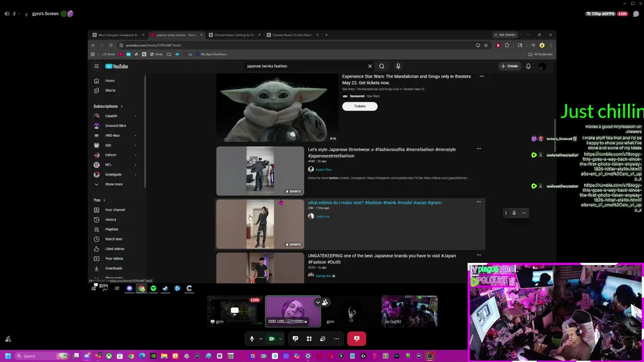The width and height of the screenshot is (644, 362).
Task: Switch to Men's Designer Sweatpants tab
Action: (x=118, y=35)
